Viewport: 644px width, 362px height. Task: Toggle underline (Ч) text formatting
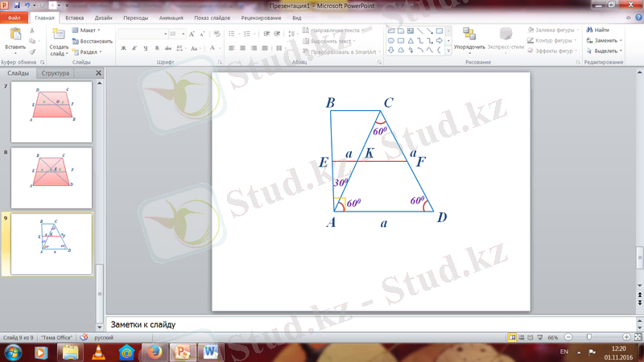pyautogui.click(x=146, y=48)
